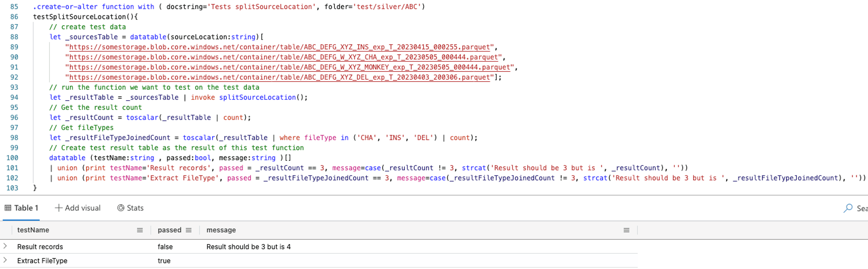Click 'Extract FileType' string on line 102
This screenshot has height=269, width=868.
pyautogui.click(x=182, y=178)
